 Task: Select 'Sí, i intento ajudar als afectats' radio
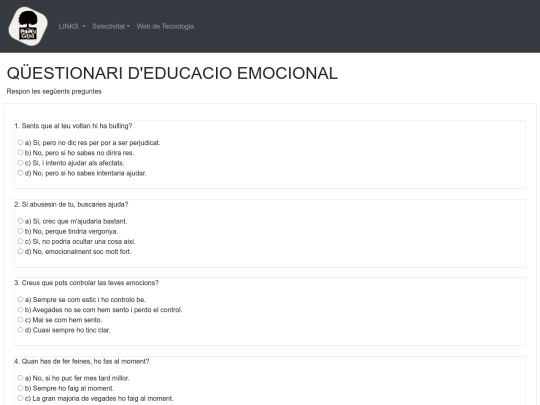pyautogui.click(x=20, y=163)
